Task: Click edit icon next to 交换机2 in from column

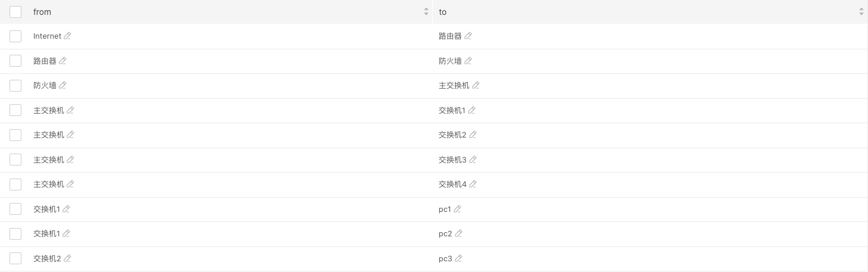Action: (67, 258)
